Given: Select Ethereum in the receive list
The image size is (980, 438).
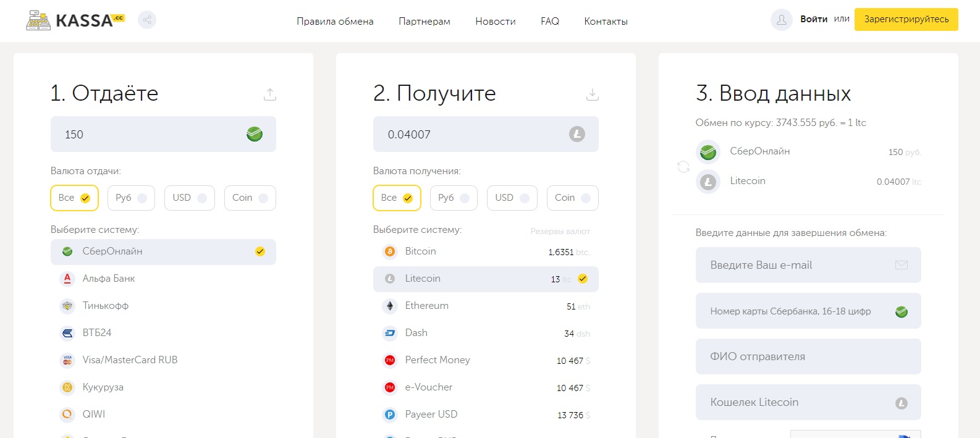Looking at the screenshot, I should coord(486,306).
